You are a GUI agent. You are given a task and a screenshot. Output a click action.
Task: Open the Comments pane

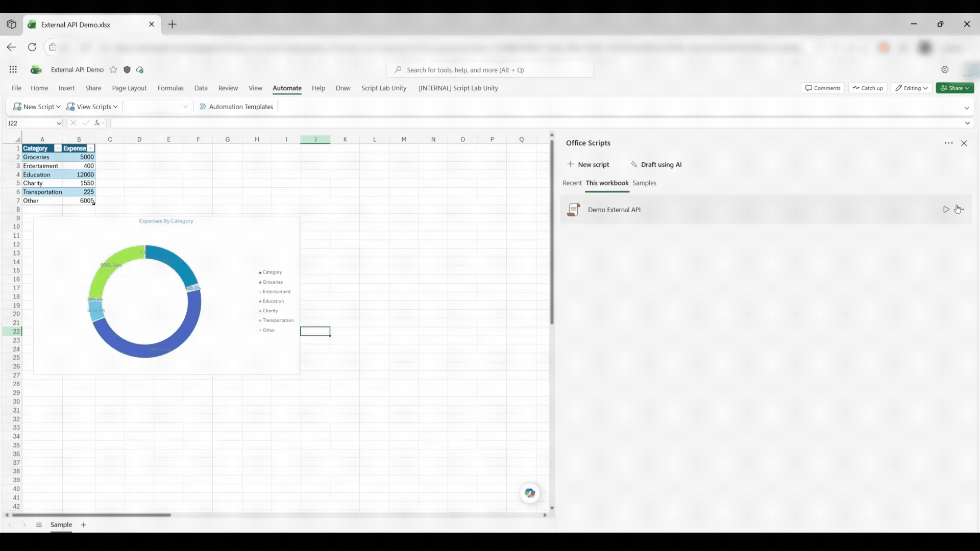point(823,88)
